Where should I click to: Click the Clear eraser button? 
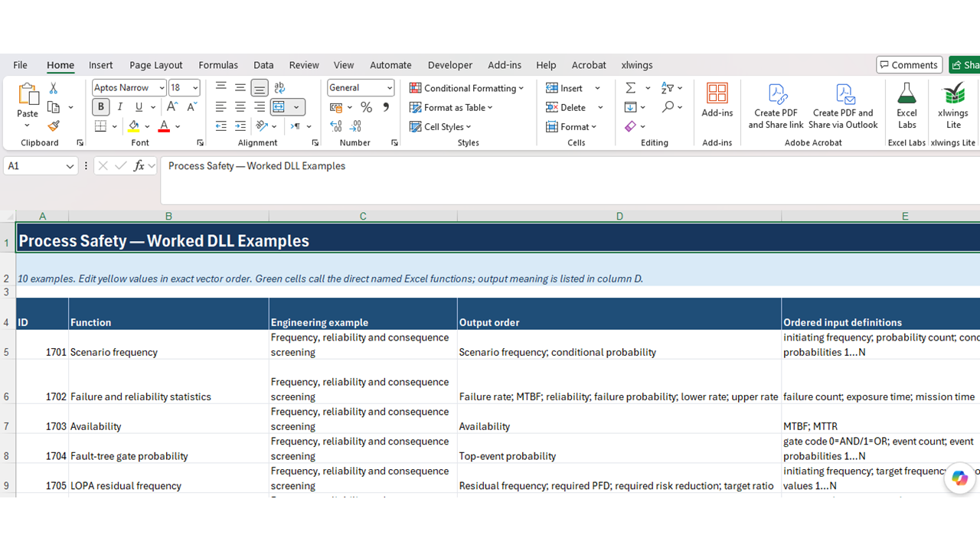click(630, 126)
